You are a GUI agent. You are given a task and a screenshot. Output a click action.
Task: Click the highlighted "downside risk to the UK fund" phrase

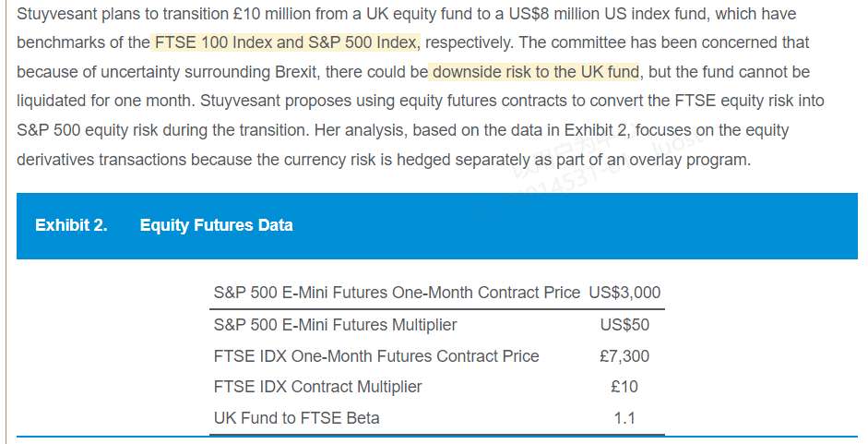(536, 72)
